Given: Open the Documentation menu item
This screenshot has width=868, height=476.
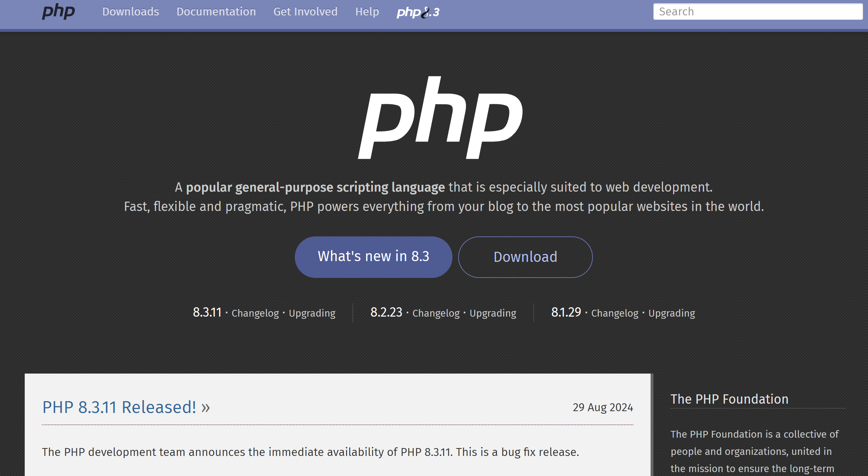Looking at the screenshot, I should [x=216, y=11].
